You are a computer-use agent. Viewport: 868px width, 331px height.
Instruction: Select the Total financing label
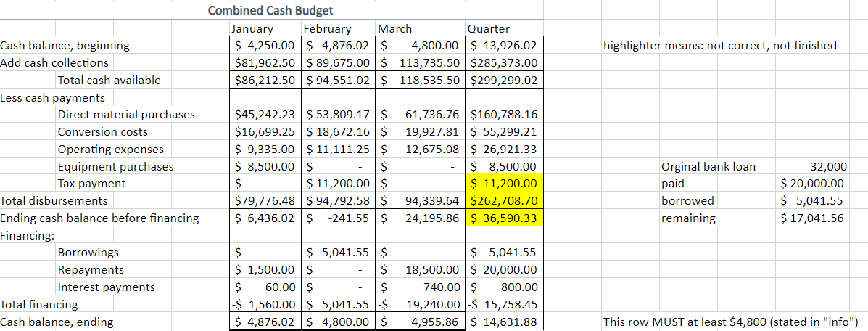click(38, 304)
